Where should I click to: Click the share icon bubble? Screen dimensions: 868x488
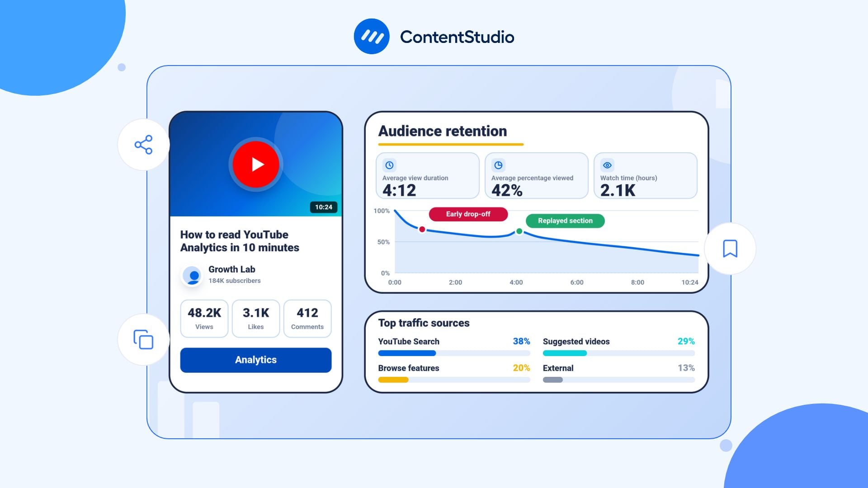tap(143, 145)
